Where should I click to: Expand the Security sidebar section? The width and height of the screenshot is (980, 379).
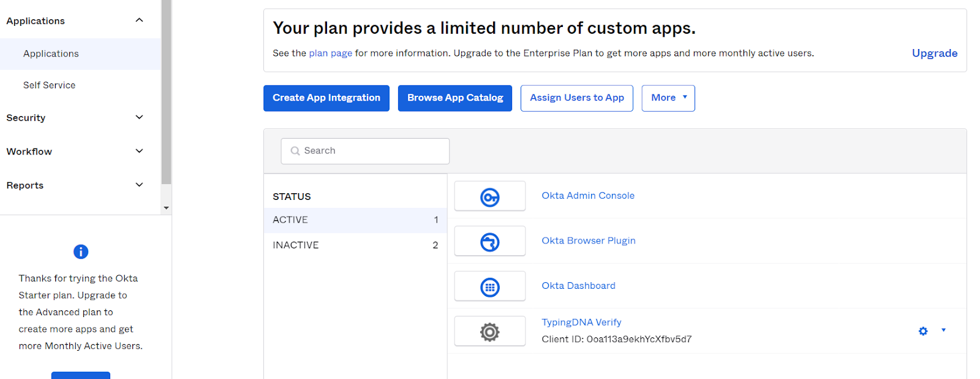point(139,117)
